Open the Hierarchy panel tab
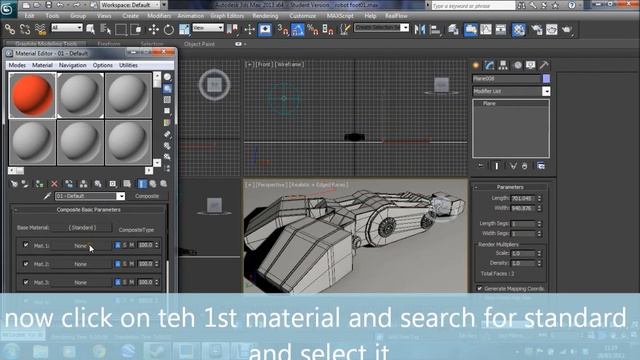The image size is (640, 360). coord(503,65)
